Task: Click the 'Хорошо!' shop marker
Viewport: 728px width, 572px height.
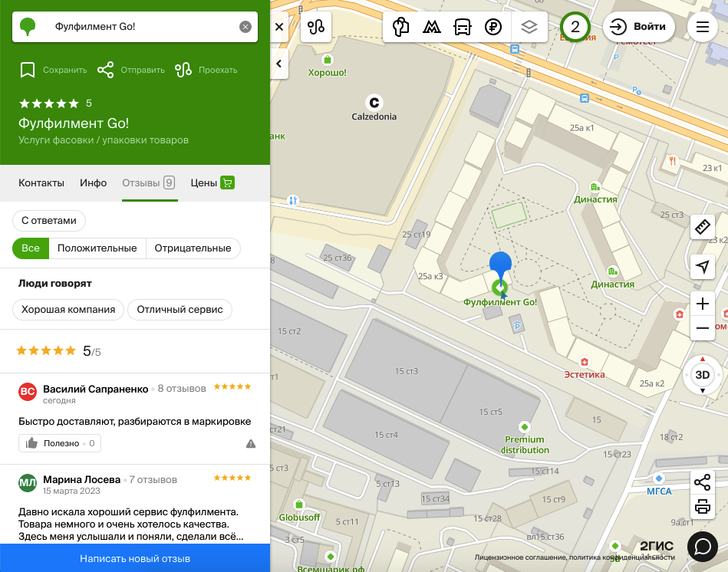Action: [x=328, y=60]
